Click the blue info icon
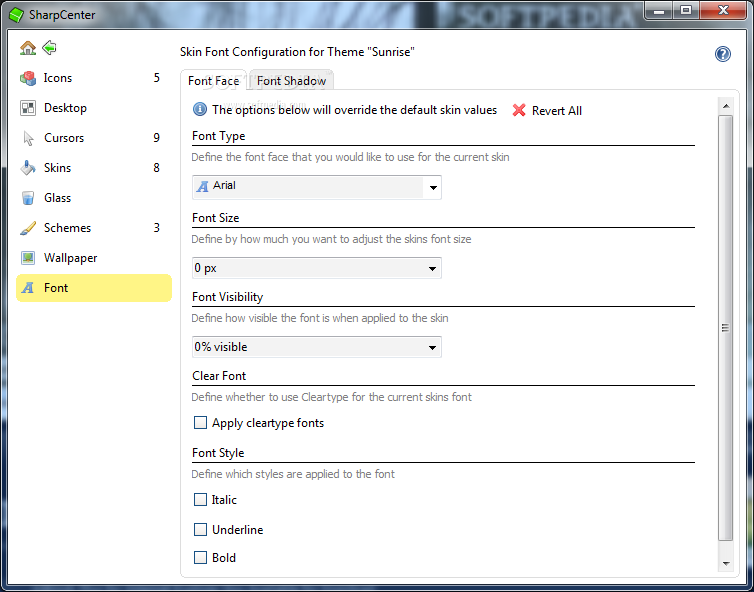Screen dimensions: 754x592 [x=200, y=110]
